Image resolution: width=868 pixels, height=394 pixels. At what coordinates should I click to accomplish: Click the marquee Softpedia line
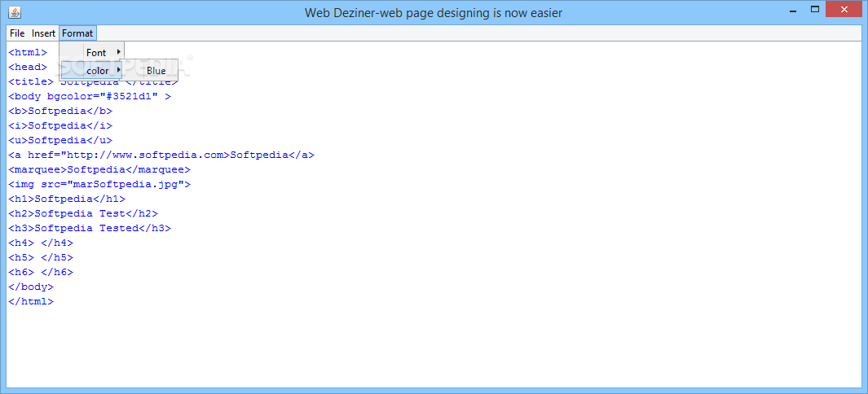(x=99, y=169)
